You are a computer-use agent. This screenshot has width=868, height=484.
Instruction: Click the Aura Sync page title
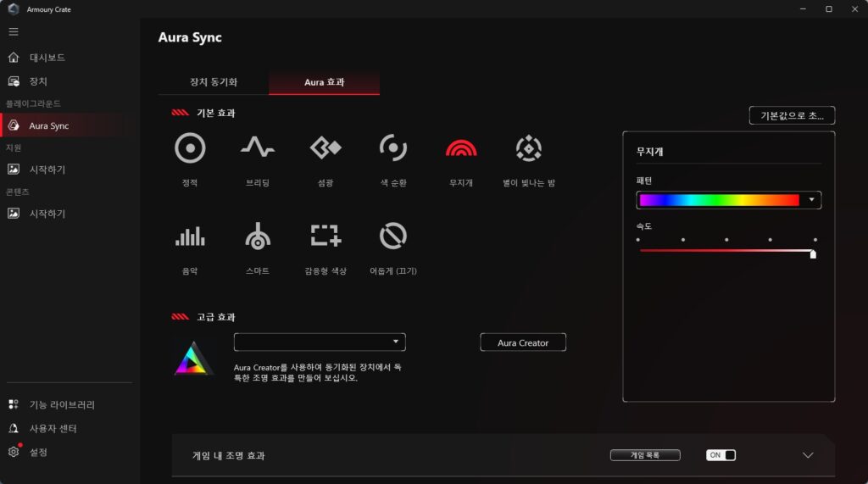pos(190,37)
